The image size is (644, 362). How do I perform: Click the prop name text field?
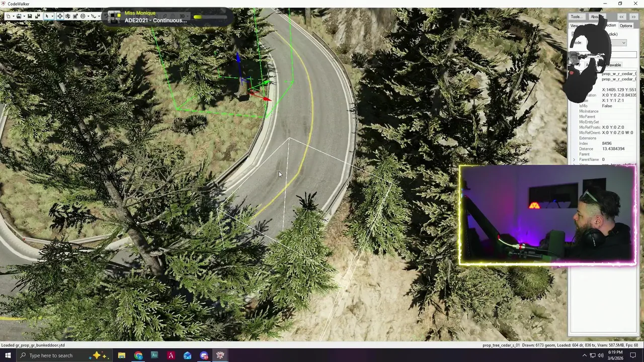[603, 54]
